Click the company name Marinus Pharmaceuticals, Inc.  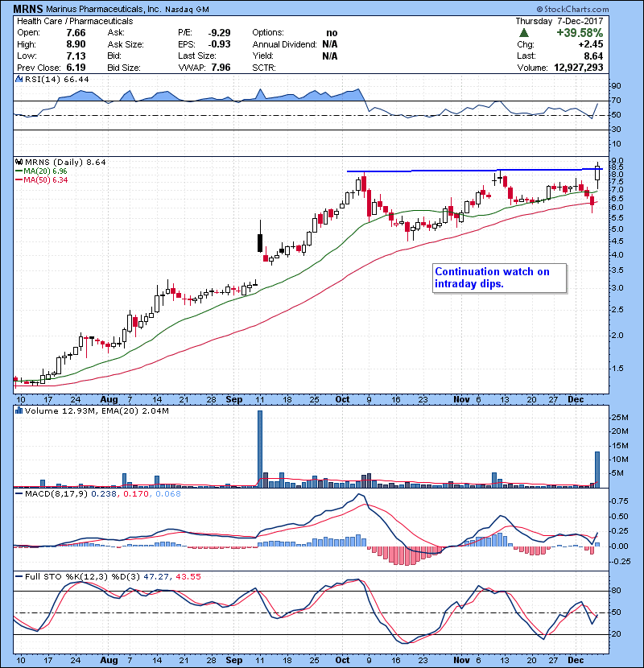pos(103,10)
